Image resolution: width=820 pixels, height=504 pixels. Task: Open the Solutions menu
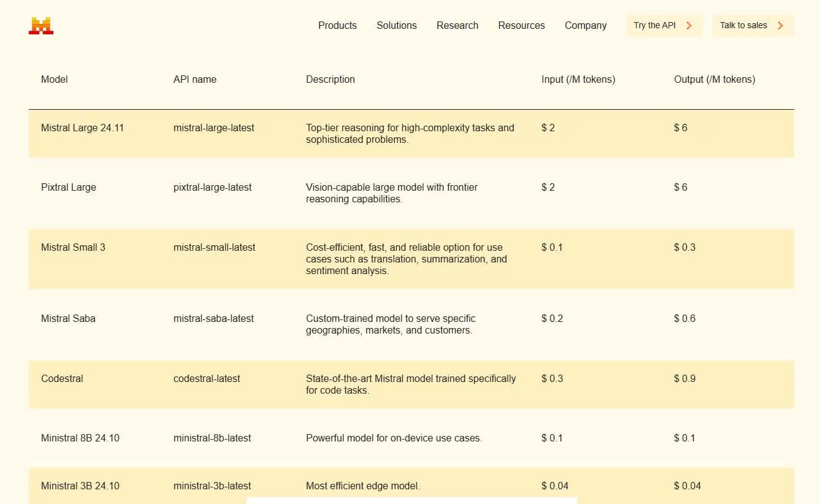pos(396,25)
